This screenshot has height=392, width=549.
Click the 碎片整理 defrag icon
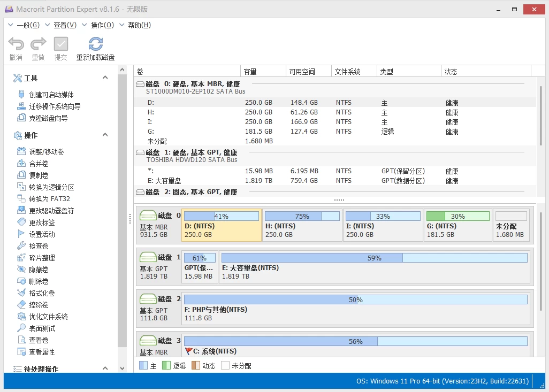coord(21,258)
